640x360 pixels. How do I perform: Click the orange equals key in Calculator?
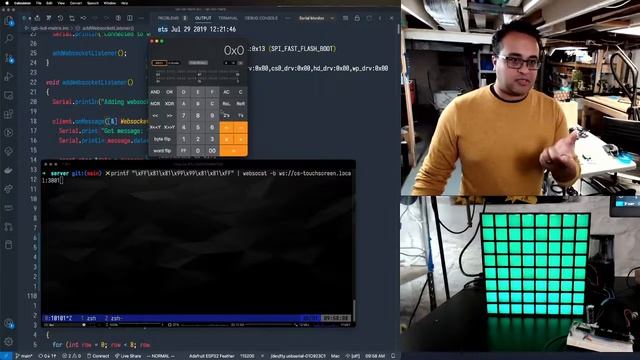coord(233,151)
